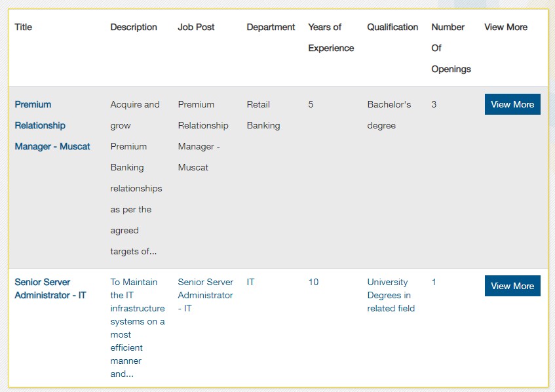Click the Job Post column header
The width and height of the screenshot is (555, 392).
(196, 28)
